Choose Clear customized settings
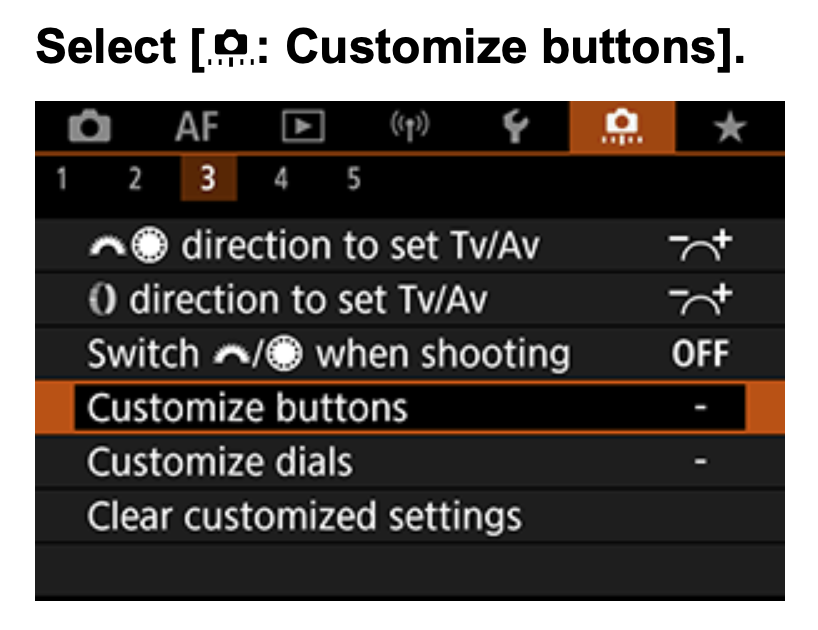The image size is (818, 630). click(410, 516)
